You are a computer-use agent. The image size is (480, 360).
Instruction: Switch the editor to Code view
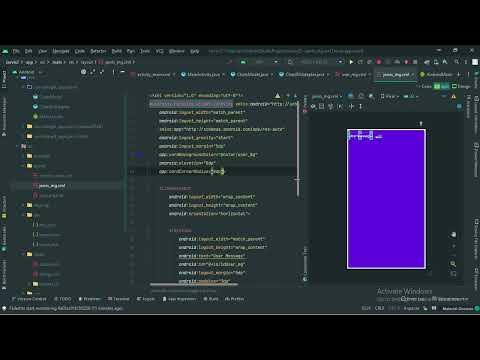(x=424, y=86)
